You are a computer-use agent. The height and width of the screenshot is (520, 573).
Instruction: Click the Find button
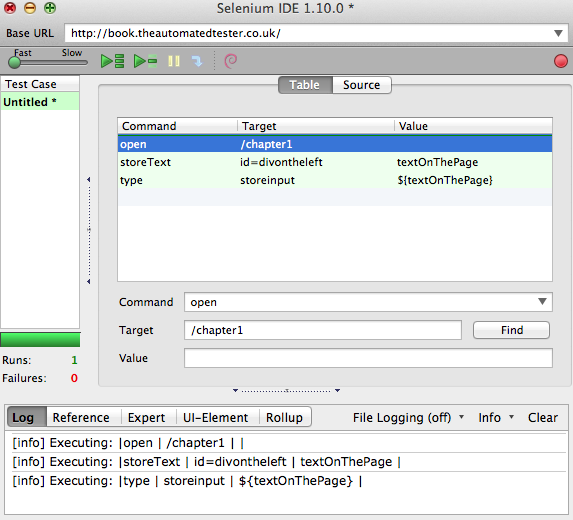(511, 330)
